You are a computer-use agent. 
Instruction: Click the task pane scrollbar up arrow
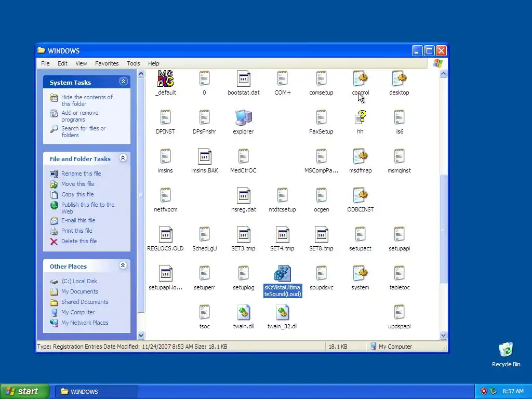pyautogui.click(x=141, y=74)
